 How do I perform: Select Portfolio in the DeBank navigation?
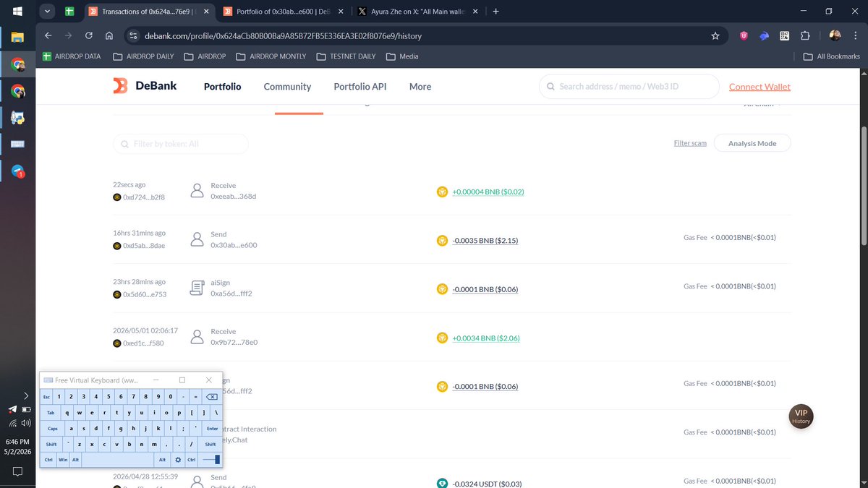(x=222, y=86)
